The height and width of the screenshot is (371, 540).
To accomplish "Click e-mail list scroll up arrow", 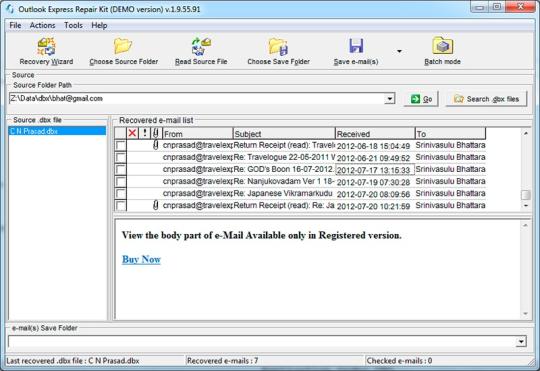I will 526,133.
